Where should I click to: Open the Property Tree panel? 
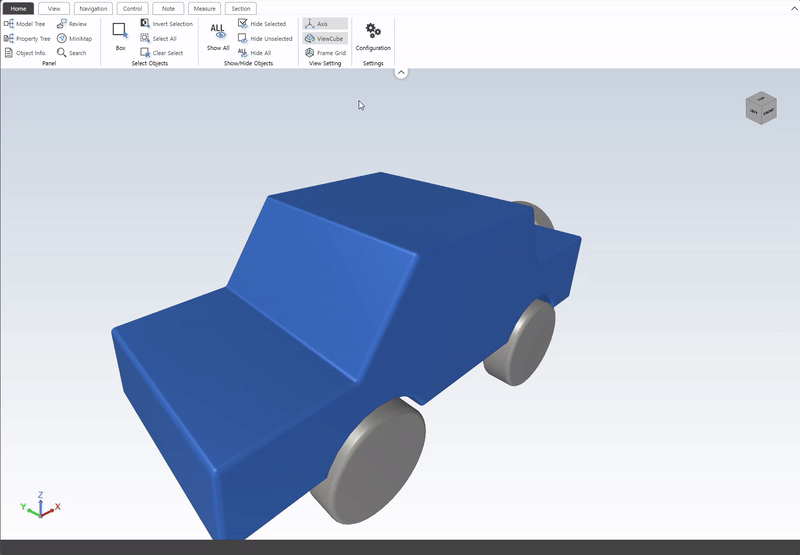tap(27, 39)
